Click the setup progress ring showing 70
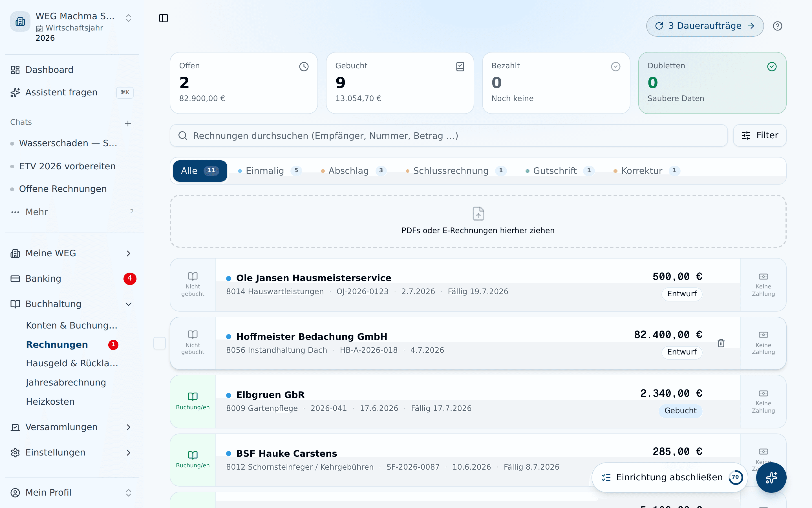Image resolution: width=812 pixels, height=508 pixels. [736, 477]
